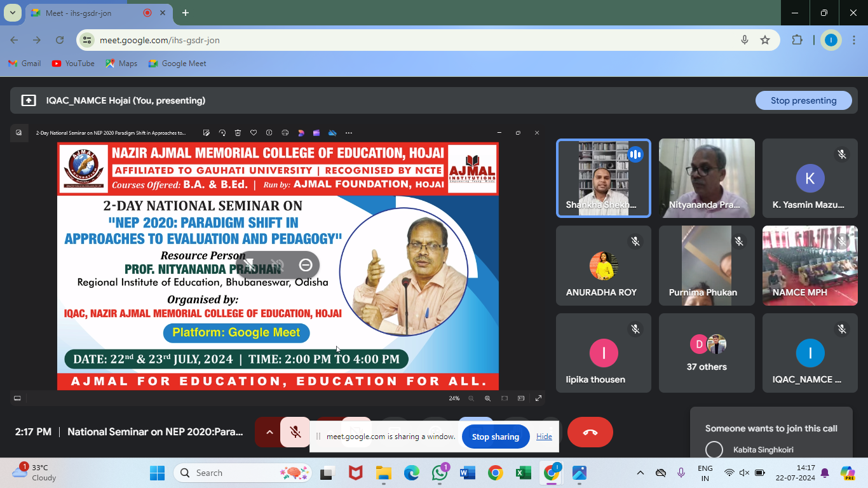Click the Hide link on sharing bar
The height and width of the screenshot is (488, 868).
tap(544, 437)
